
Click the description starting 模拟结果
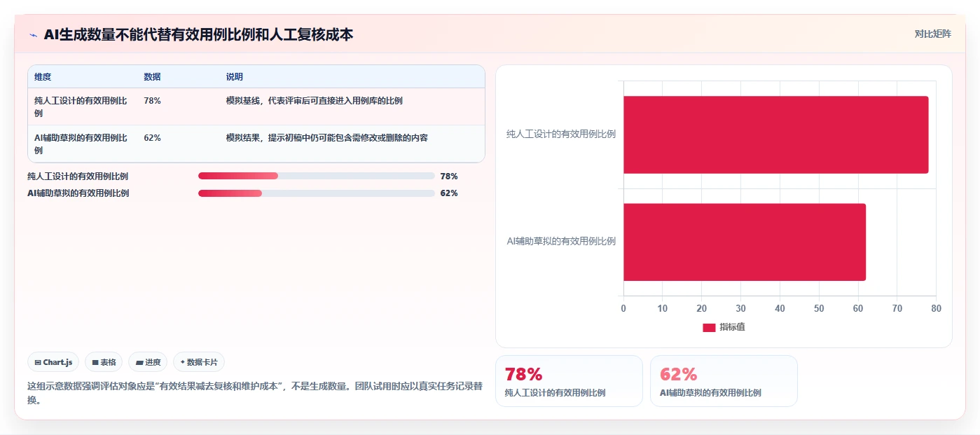[x=326, y=138]
